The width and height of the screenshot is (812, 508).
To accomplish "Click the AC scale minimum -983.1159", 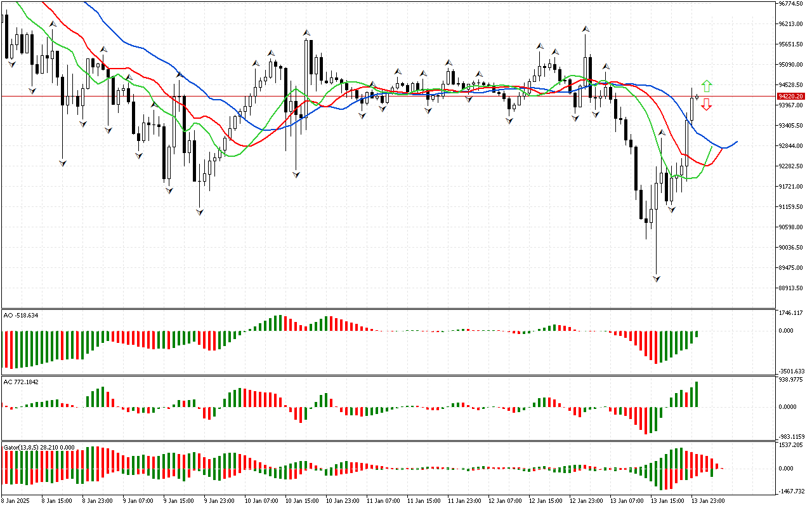I will coord(792,436).
